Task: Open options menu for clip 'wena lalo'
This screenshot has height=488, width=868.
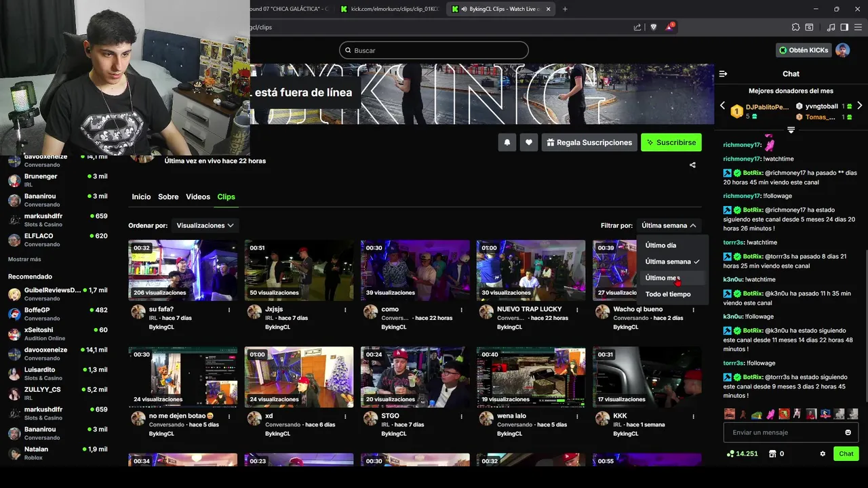Action: (577, 416)
